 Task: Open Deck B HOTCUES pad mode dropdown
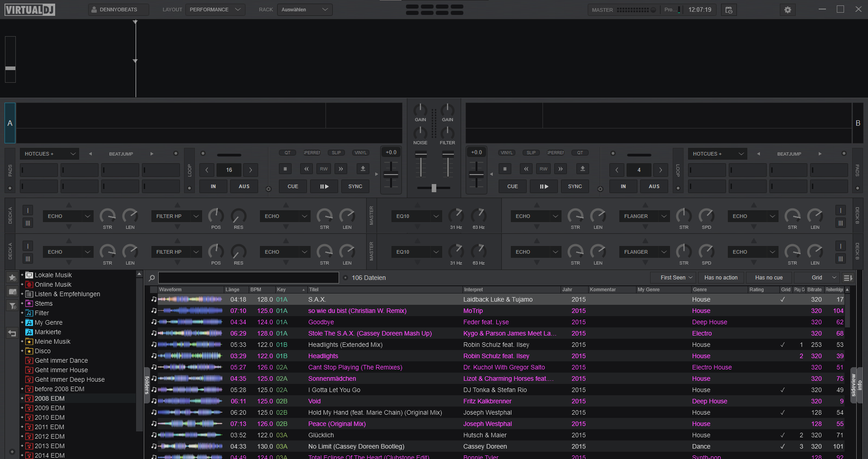(x=717, y=154)
